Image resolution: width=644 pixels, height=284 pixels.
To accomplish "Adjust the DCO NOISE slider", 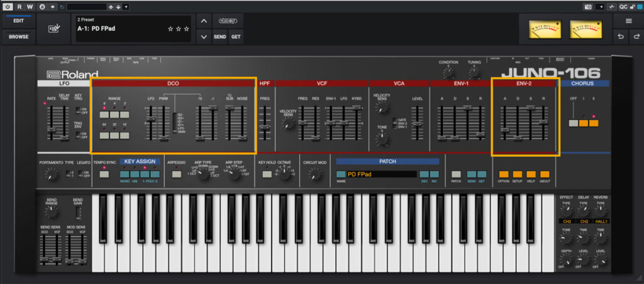I will pyautogui.click(x=243, y=123).
